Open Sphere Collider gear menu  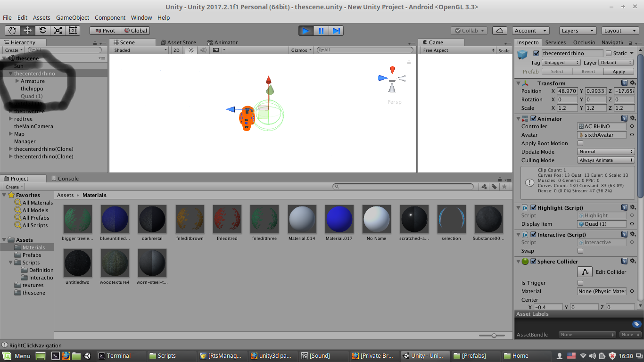pyautogui.click(x=633, y=261)
